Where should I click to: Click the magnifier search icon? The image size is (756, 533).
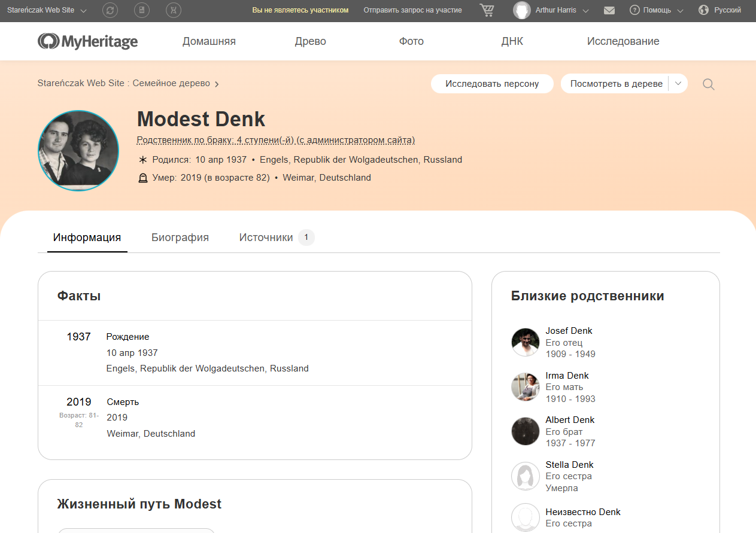point(709,84)
